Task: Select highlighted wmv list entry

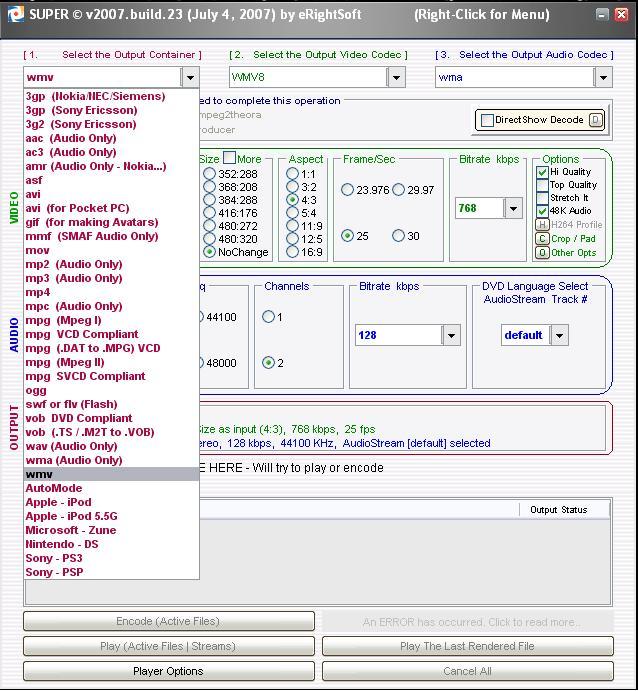Action: click(x=111, y=474)
